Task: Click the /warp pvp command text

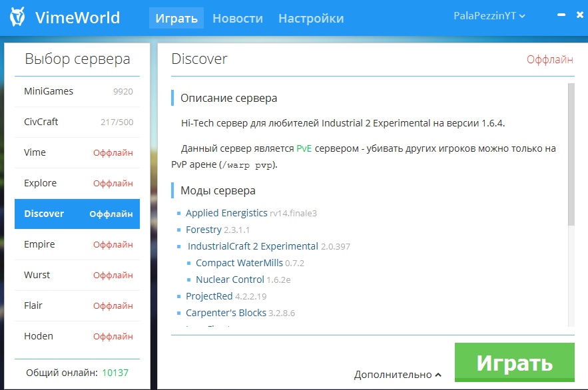Action: point(248,165)
